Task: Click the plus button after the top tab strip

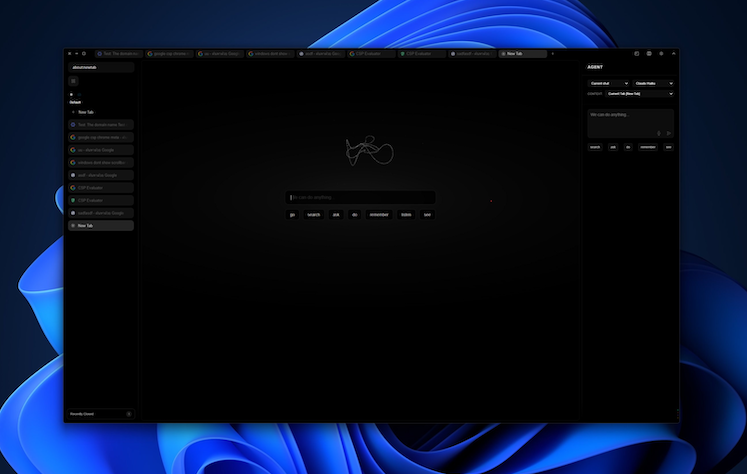Action: click(x=553, y=54)
